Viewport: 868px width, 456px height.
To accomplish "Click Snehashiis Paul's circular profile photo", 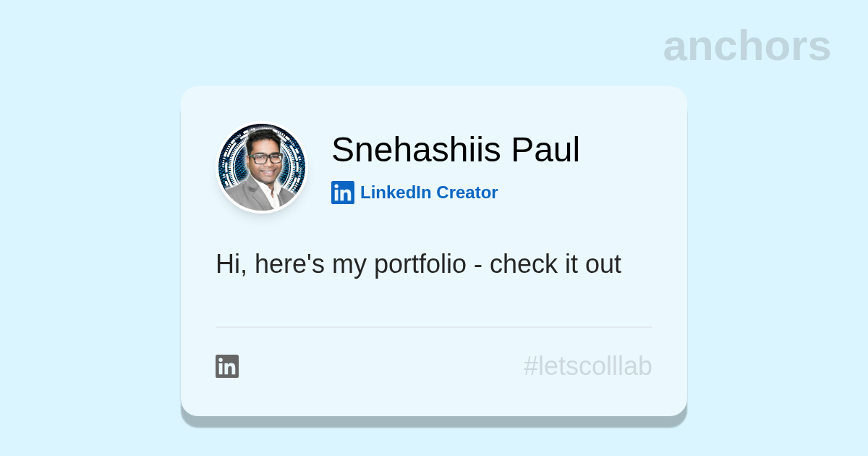I will (263, 168).
